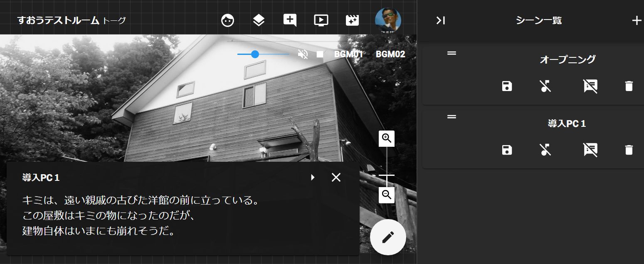644x264 pixels.
Task: Click the zoom level slider handle
Action: click(387, 175)
